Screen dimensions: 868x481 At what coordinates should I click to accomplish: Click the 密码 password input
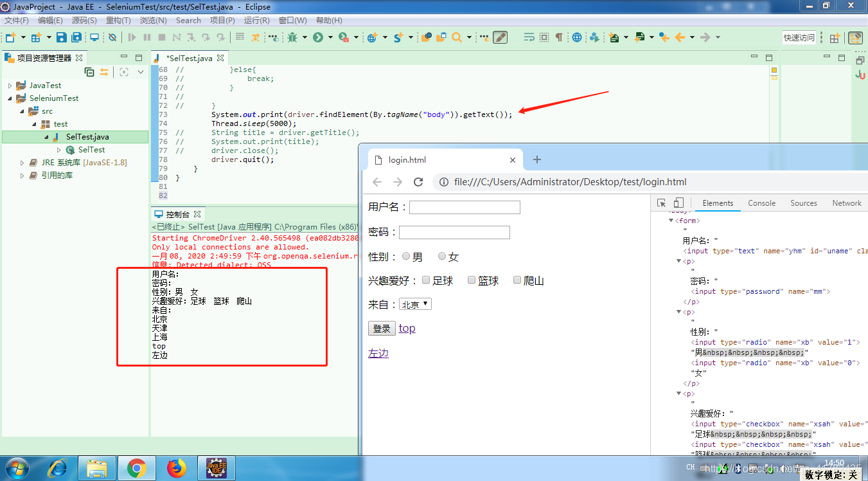(454, 232)
